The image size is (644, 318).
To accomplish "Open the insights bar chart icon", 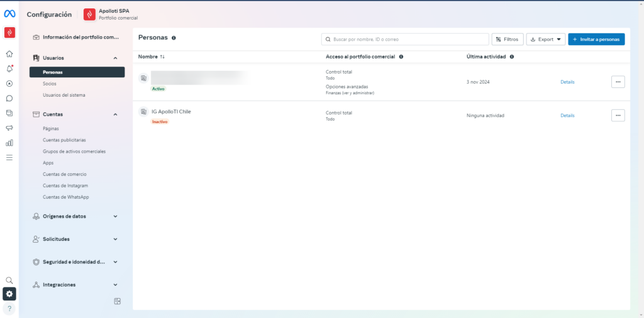I will pyautogui.click(x=9, y=143).
